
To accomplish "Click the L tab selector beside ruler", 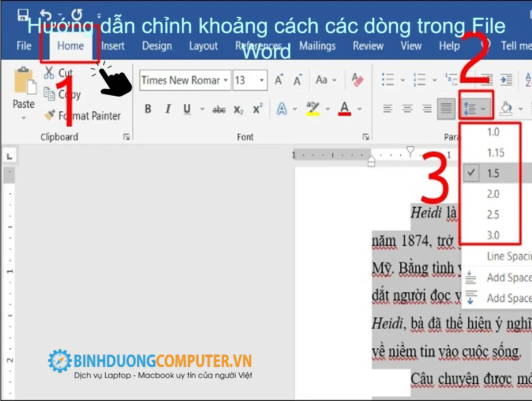I will (9, 156).
